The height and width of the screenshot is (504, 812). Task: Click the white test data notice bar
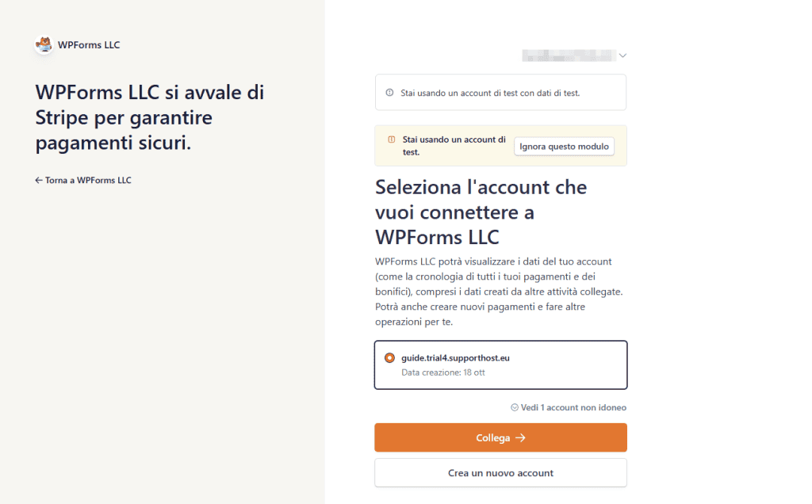(x=500, y=93)
